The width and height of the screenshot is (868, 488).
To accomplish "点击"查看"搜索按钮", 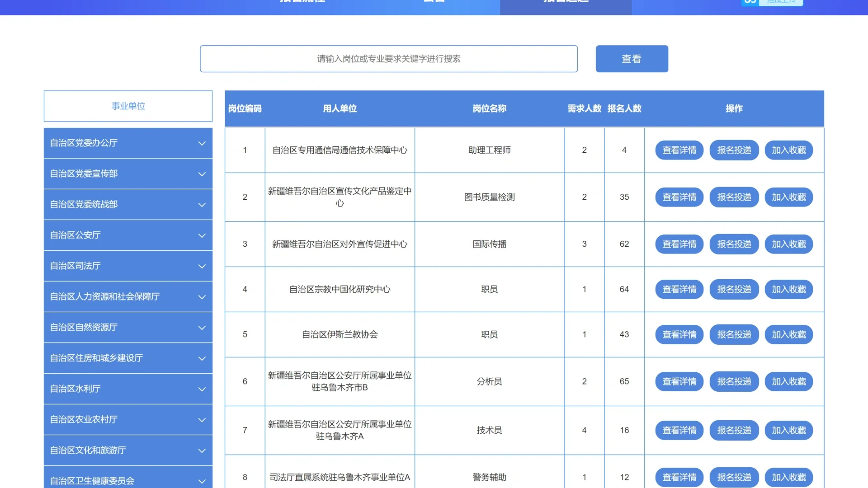I will point(632,58).
